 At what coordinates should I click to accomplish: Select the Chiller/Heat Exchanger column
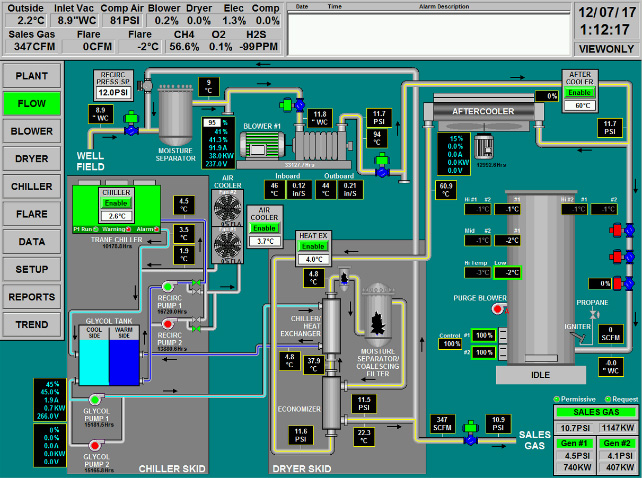[x=331, y=326]
